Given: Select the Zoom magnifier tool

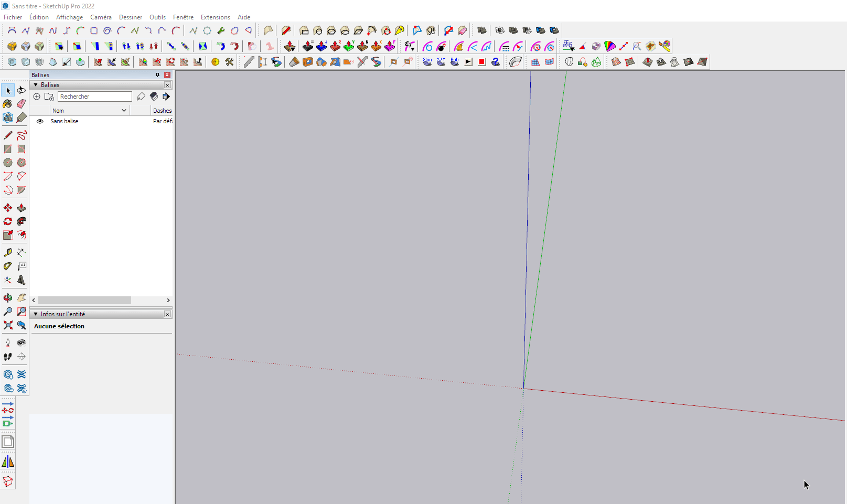Looking at the screenshot, I should click(8, 312).
